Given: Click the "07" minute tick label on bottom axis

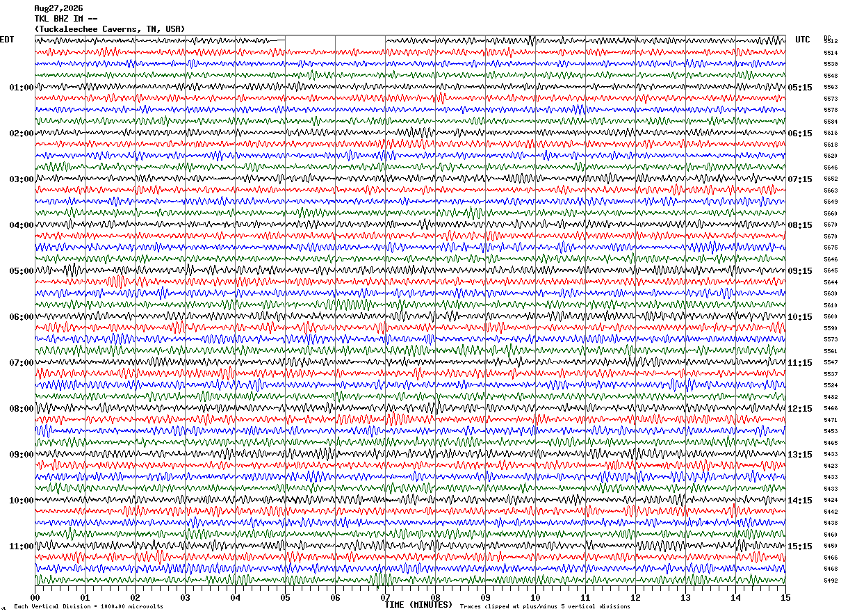Looking at the screenshot, I should [x=385, y=597].
